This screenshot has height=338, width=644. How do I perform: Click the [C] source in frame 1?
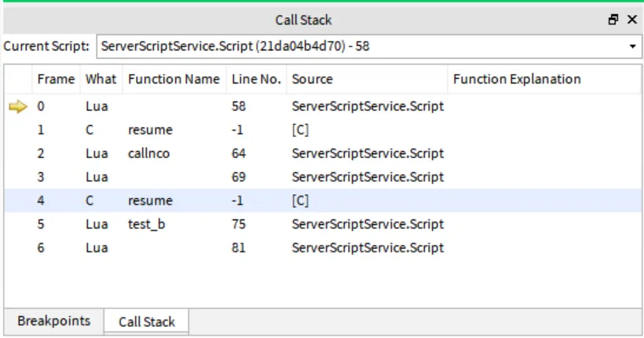pos(300,130)
